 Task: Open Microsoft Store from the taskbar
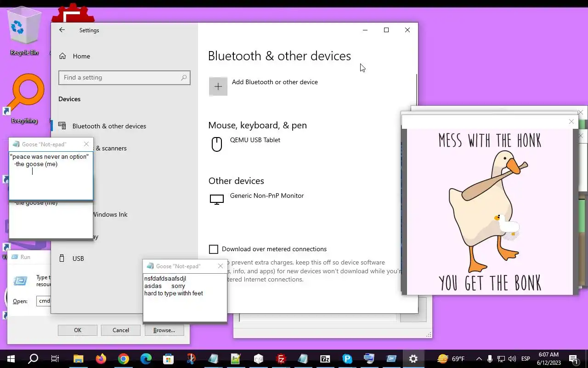168,359
